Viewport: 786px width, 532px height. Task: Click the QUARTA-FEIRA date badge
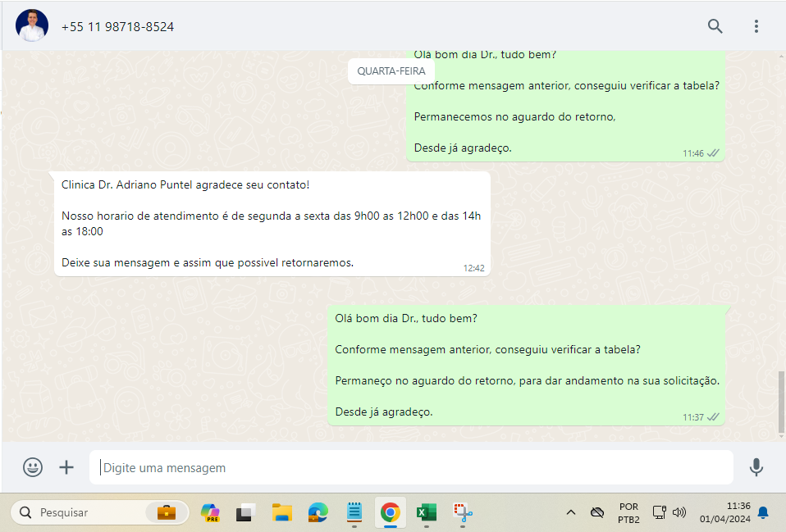tap(391, 71)
